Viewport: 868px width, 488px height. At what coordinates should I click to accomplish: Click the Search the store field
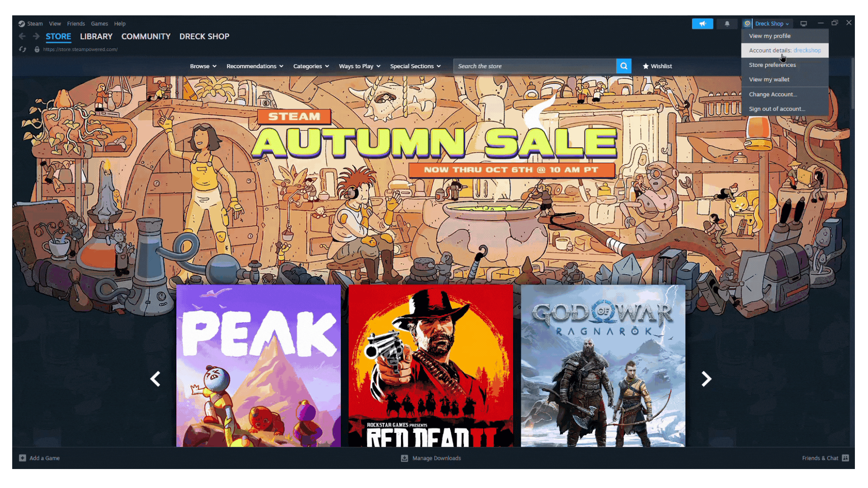534,66
